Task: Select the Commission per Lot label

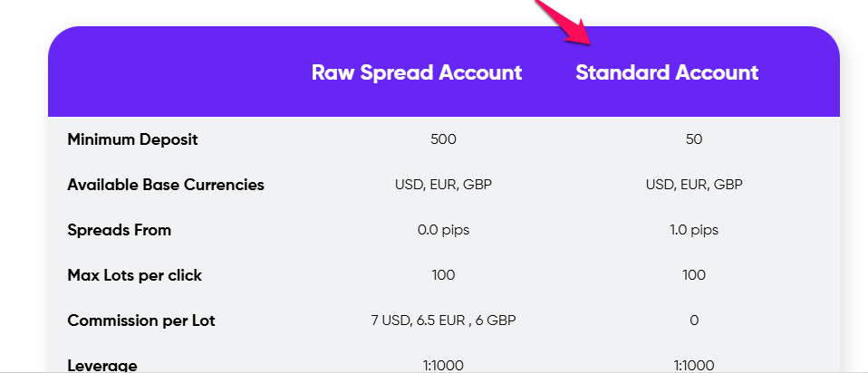Action: (141, 320)
